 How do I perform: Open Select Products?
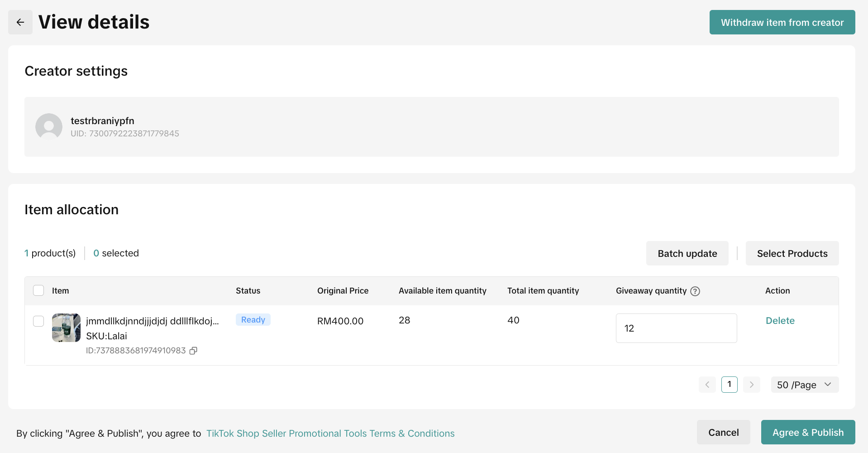pyautogui.click(x=792, y=253)
